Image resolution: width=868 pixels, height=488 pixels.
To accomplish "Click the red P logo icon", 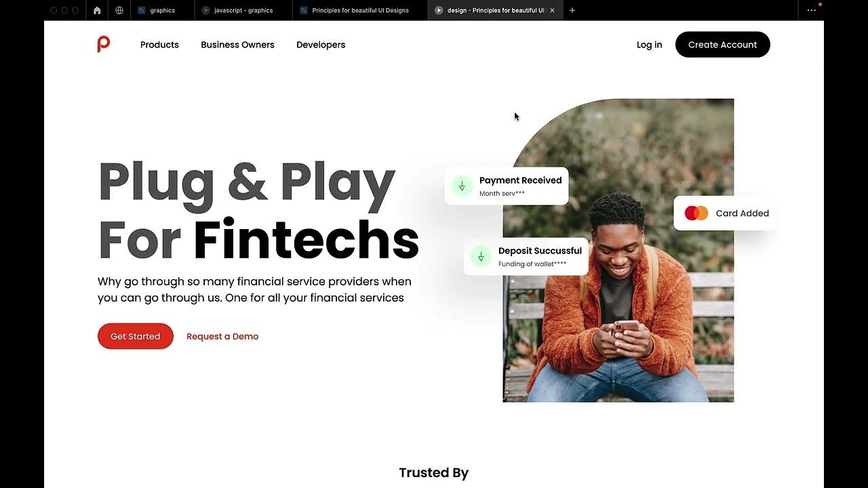I will [x=103, y=45].
